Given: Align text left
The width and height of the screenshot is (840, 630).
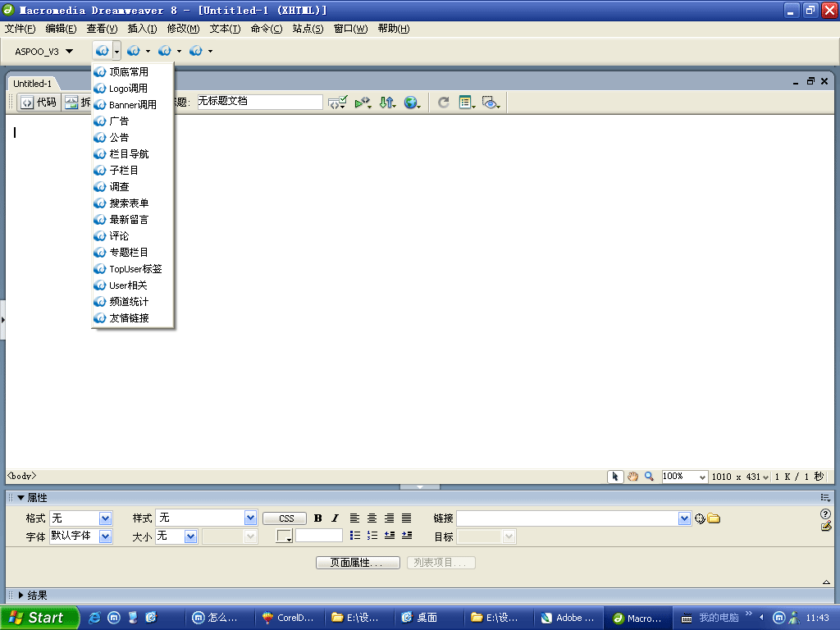Looking at the screenshot, I should 354,518.
